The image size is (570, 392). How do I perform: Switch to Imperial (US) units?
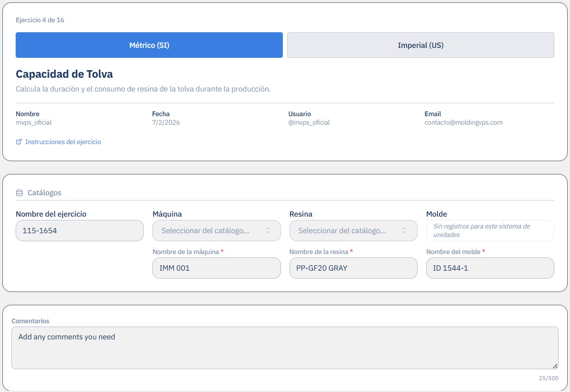tap(420, 45)
